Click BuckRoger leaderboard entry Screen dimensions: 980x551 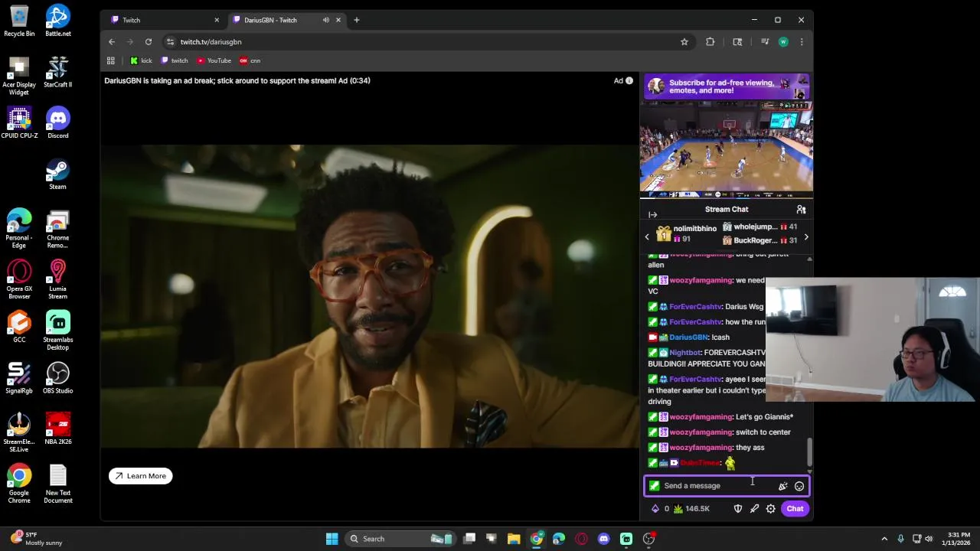pos(759,240)
